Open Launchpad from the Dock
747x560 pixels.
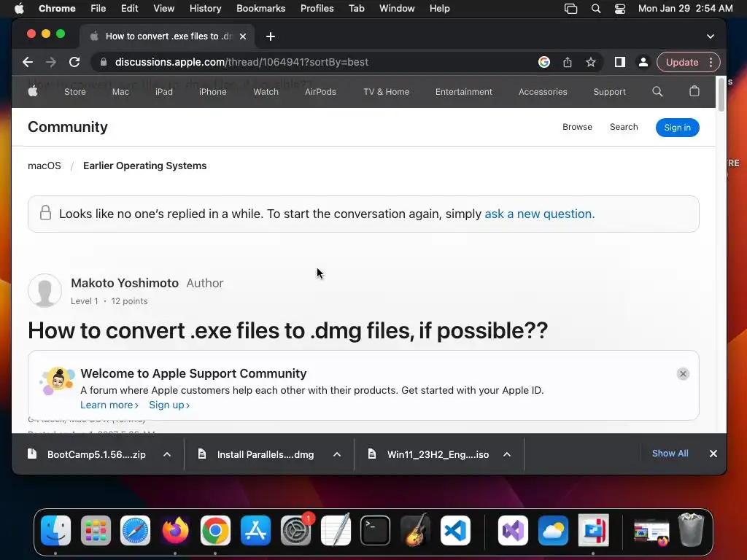click(96, 531)
